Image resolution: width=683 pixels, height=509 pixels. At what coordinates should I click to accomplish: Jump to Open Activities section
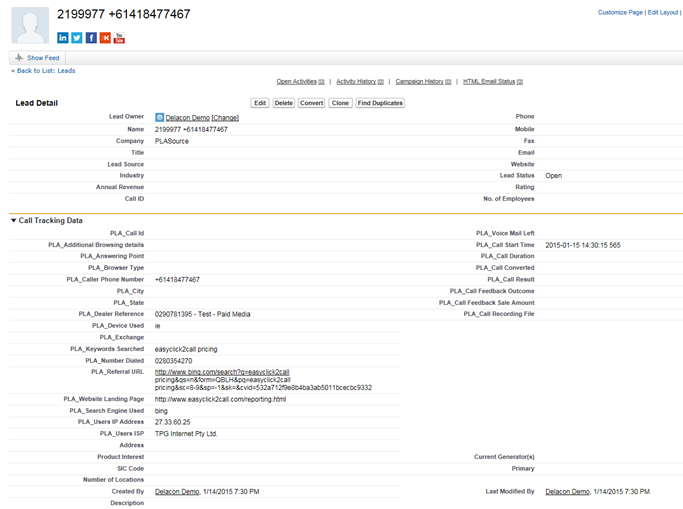pyautogui.click(x=300, y=81)
